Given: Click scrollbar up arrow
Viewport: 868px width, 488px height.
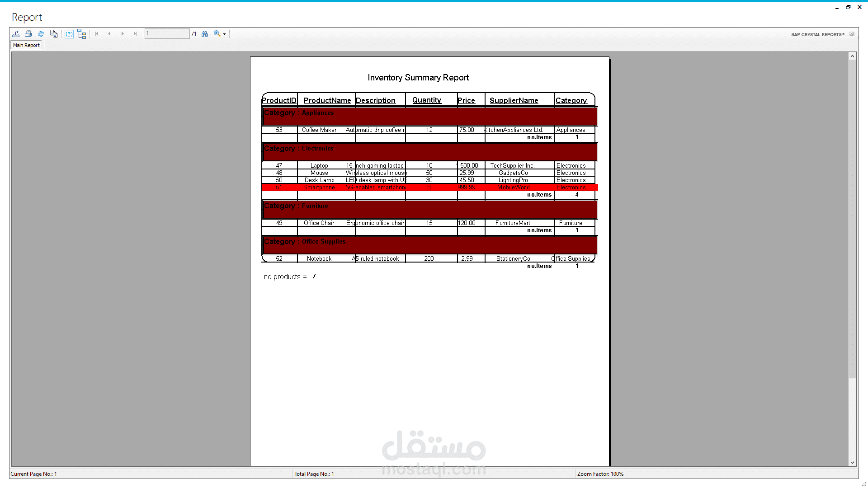Looking at the screenshot, I should pos(852,56).
